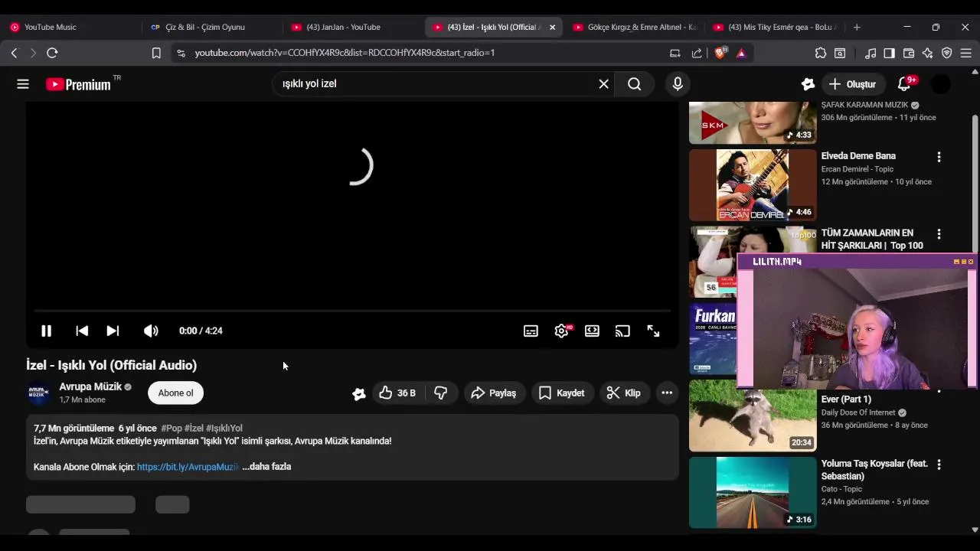
Task: Reload the current page
Action: (x=52, y=53)
